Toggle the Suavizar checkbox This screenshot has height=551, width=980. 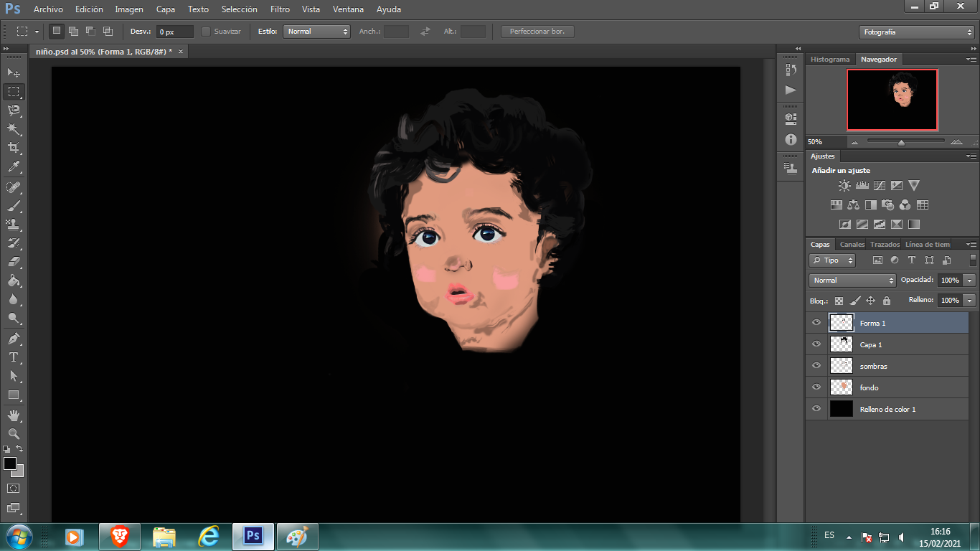click(x=206, y=32)
